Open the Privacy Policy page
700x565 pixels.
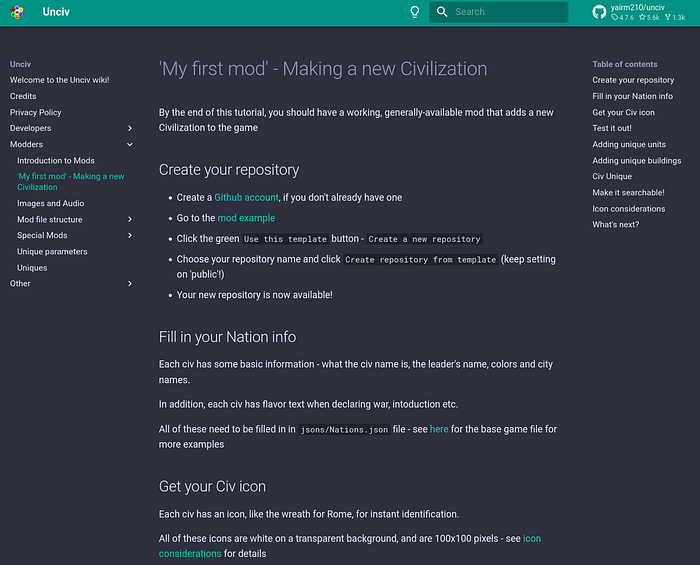coord(36,112)
